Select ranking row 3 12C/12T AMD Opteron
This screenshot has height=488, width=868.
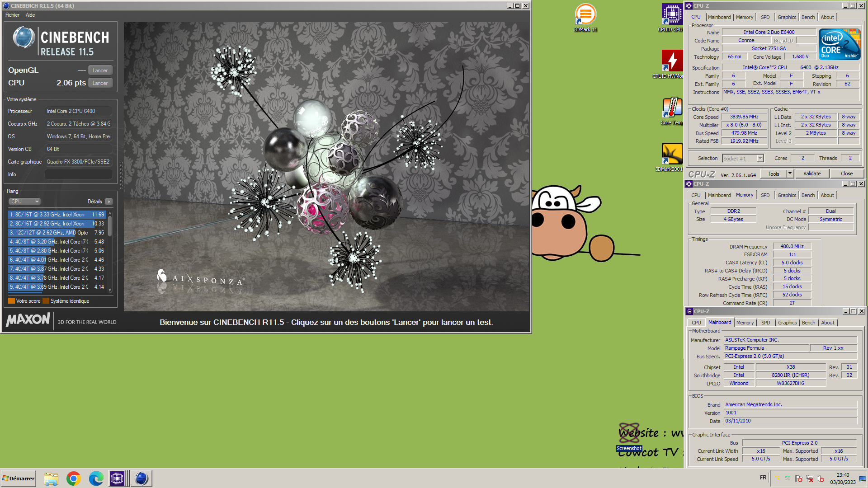click(57, 233)
